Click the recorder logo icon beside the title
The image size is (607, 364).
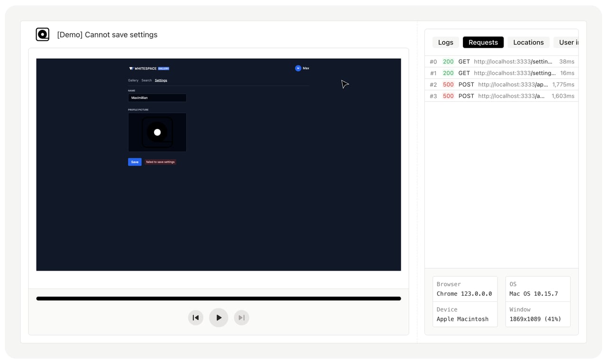coord(43,35)
